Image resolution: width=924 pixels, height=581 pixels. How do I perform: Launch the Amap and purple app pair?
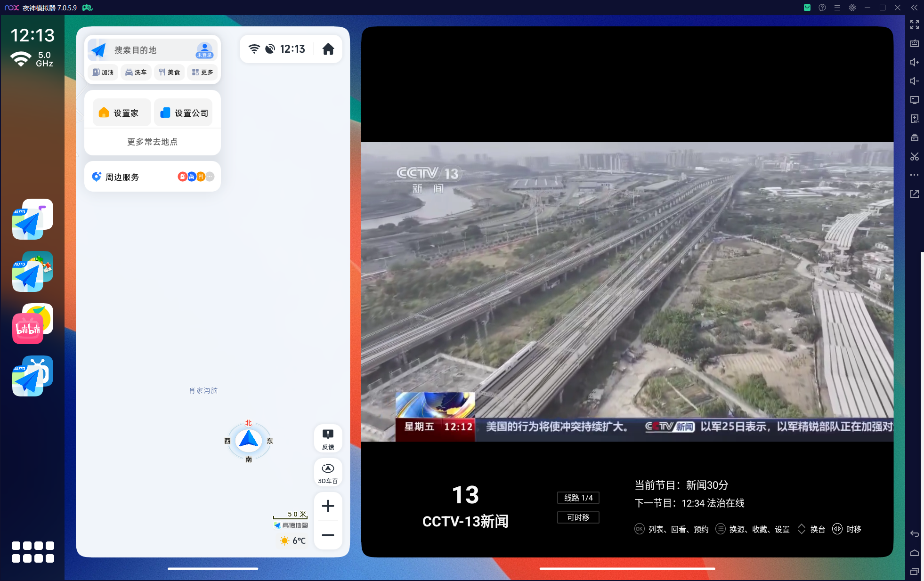32,219
